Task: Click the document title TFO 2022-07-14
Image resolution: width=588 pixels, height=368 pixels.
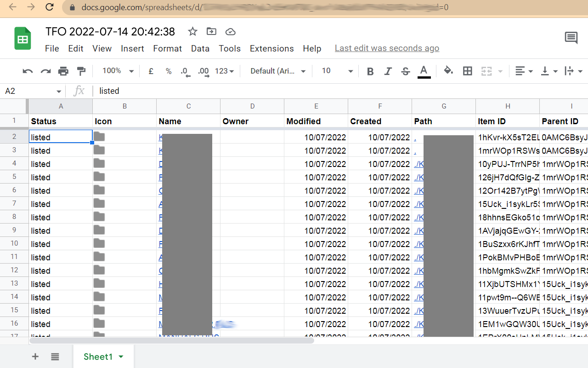Action: [110, 31]
